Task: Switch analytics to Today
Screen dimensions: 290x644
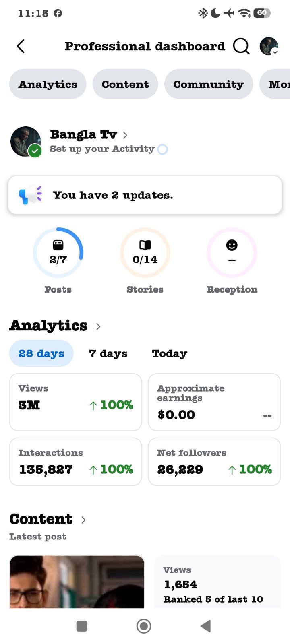Action: pos(170,353)
